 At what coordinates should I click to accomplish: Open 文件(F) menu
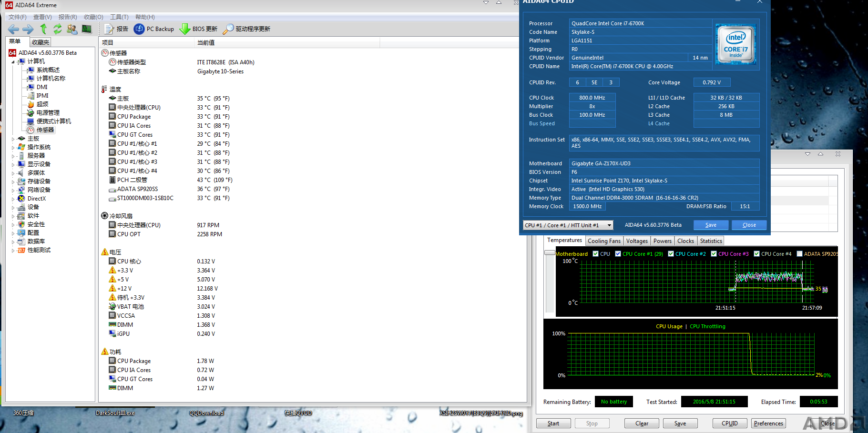pos(18,17)
